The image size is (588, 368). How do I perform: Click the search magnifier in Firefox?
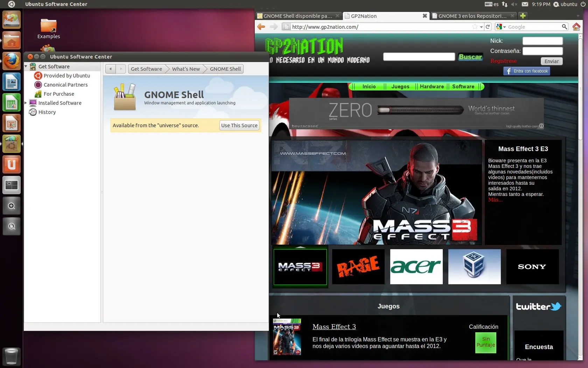564,27
